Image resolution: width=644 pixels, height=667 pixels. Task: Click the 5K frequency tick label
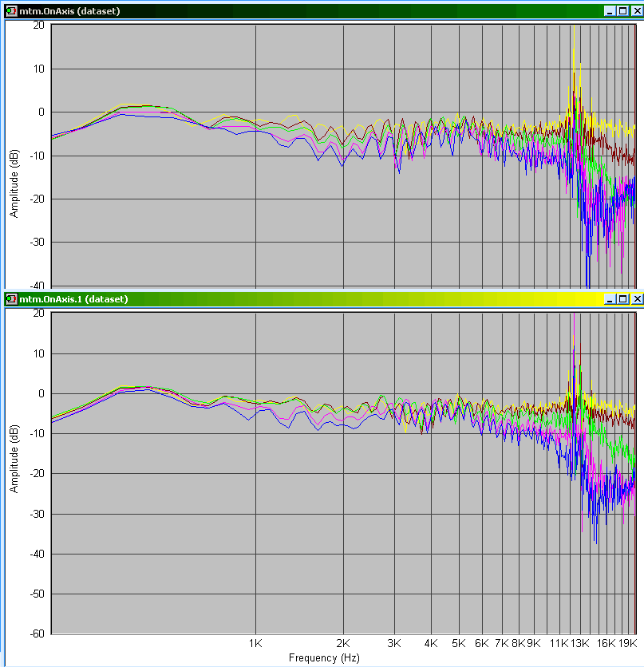tap(459, 643)
